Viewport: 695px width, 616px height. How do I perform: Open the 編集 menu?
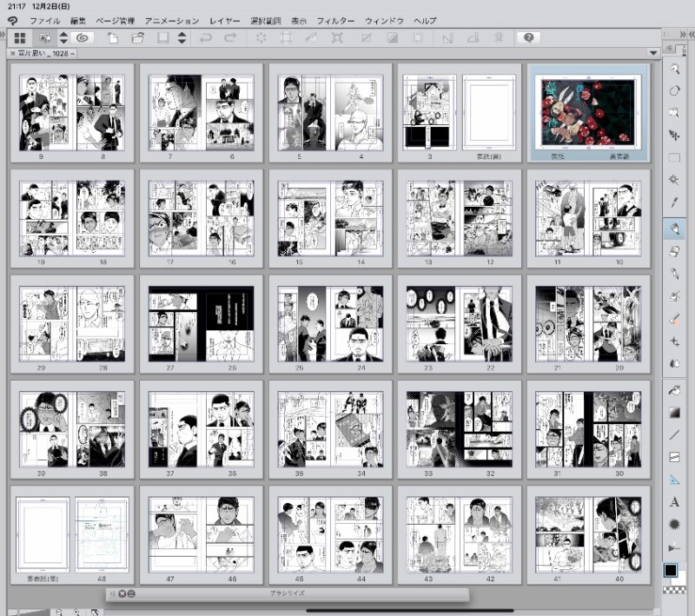[78, 21]
